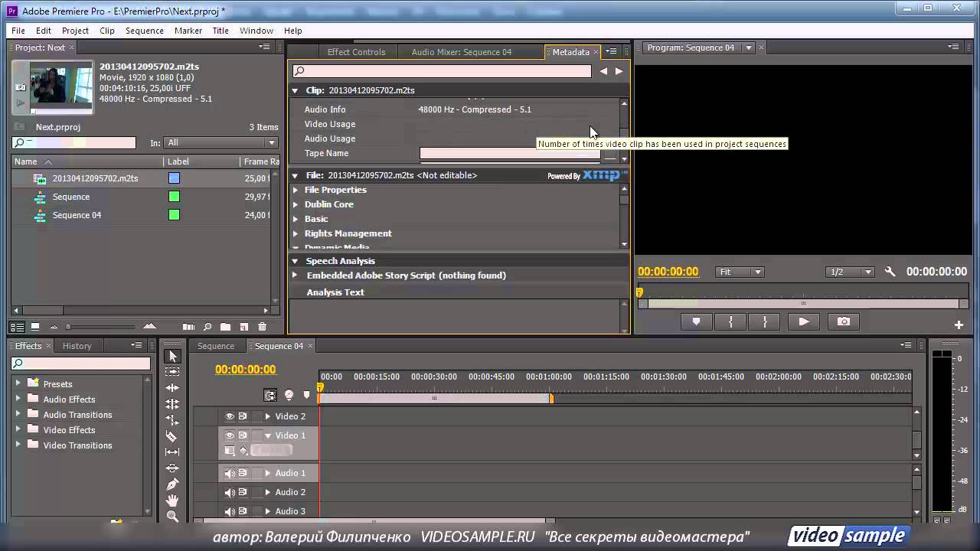
Task: Select the Rolling Edit tool
Action: pos(172,404)
